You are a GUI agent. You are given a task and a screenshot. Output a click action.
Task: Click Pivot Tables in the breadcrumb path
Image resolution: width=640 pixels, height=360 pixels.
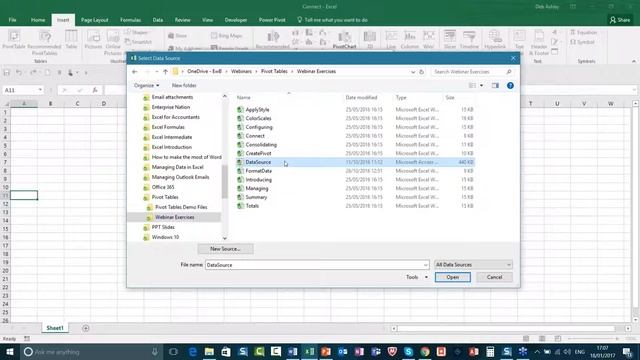tap(274, 71)
